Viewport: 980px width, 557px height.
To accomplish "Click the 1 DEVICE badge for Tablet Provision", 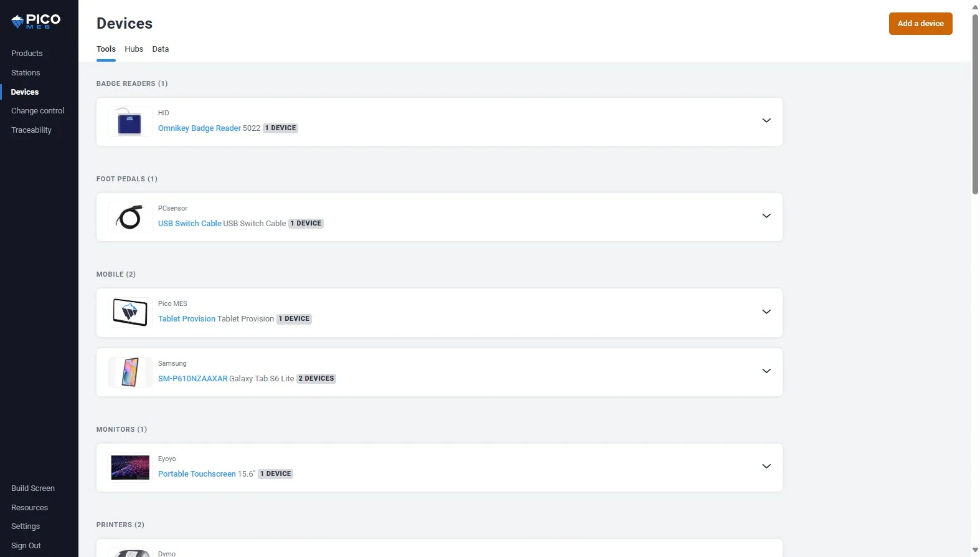I will click(294, 319).
